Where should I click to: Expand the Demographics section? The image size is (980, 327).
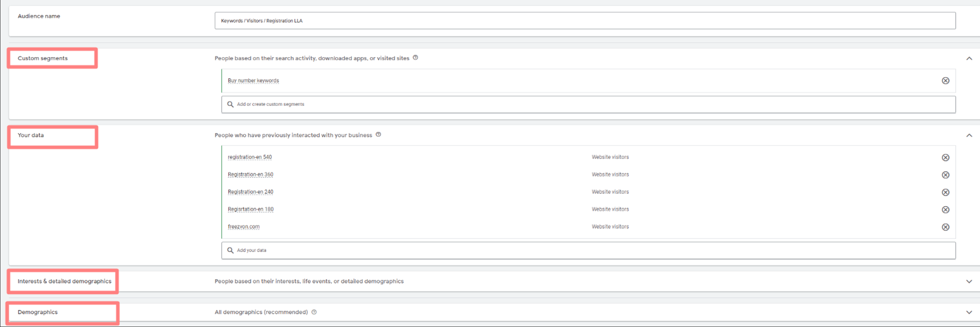pos(969,312)
